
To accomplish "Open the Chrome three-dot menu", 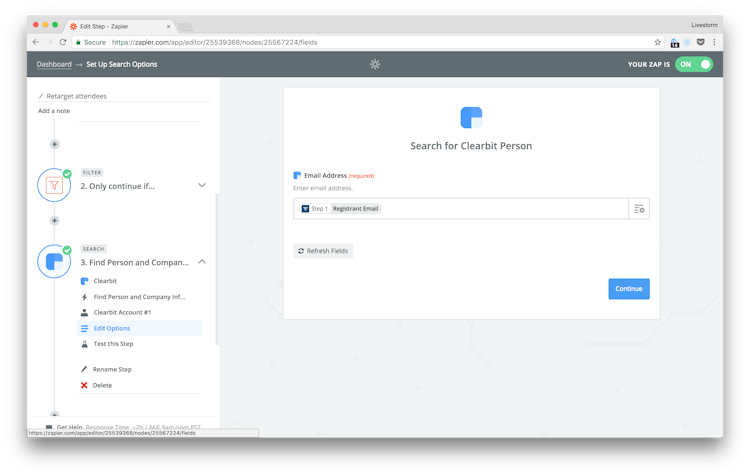I will pos(714,42).
